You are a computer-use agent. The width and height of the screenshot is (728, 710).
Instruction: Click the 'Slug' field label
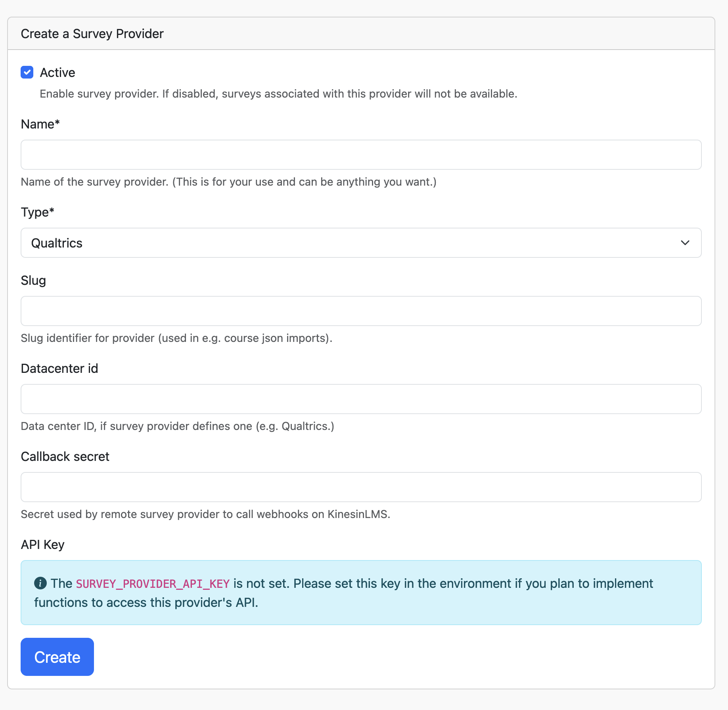click(x=33, y=280)
